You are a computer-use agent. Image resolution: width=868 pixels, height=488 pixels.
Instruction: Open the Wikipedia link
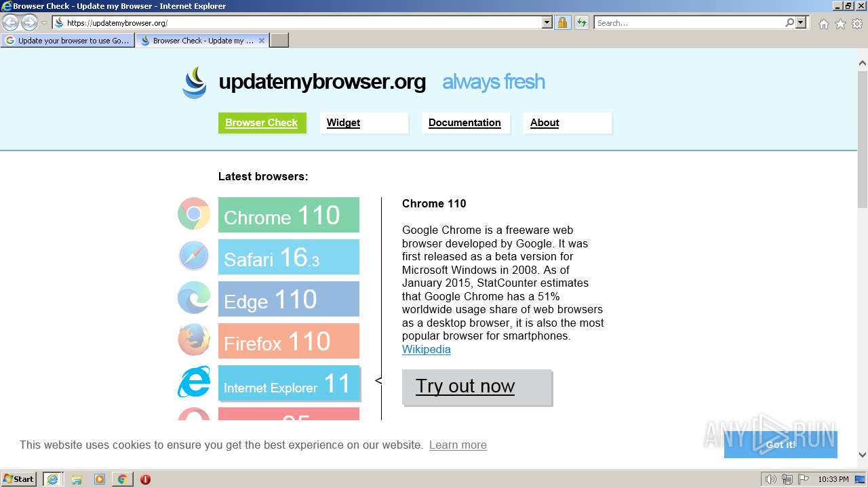pyautogui.click(x=426, y=349)
